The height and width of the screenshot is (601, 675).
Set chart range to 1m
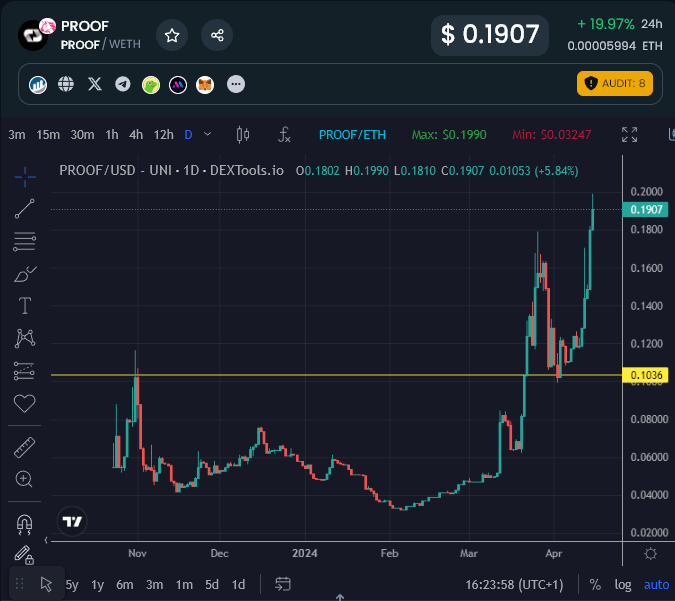(184, 585)
